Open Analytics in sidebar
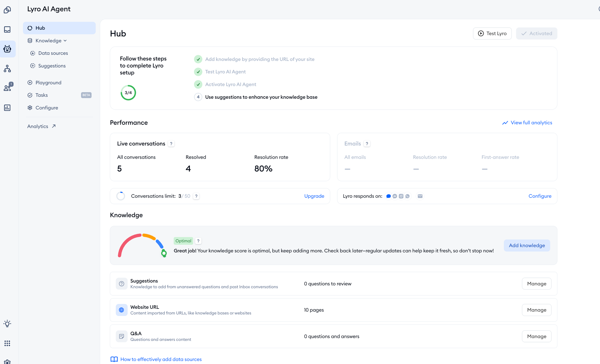 coord(41,126)
